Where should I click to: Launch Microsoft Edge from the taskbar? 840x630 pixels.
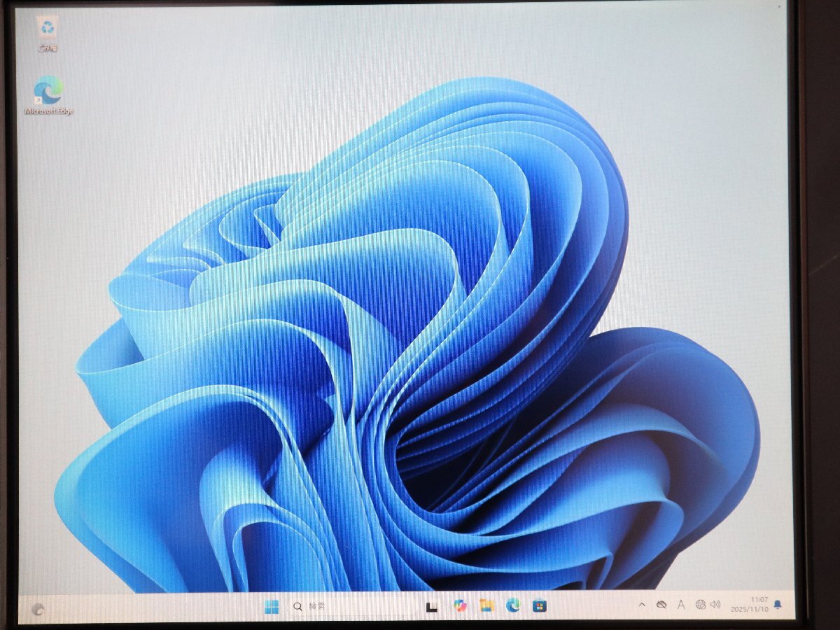point(513,605)
